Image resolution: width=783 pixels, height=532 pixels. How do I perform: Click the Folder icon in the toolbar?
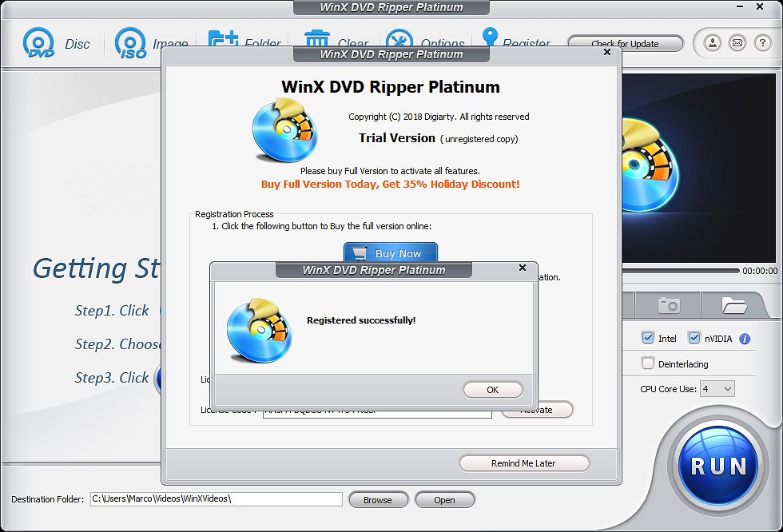point(223,38)
